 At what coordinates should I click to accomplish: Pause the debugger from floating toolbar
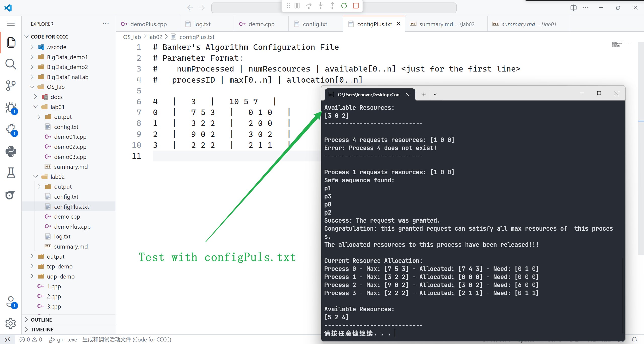coord(297,6)
